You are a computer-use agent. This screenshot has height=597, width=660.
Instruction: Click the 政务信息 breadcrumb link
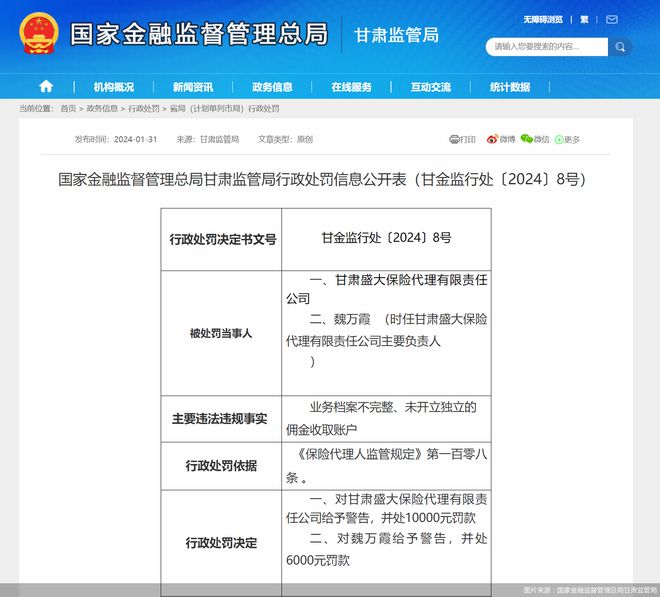pos(102,108)
